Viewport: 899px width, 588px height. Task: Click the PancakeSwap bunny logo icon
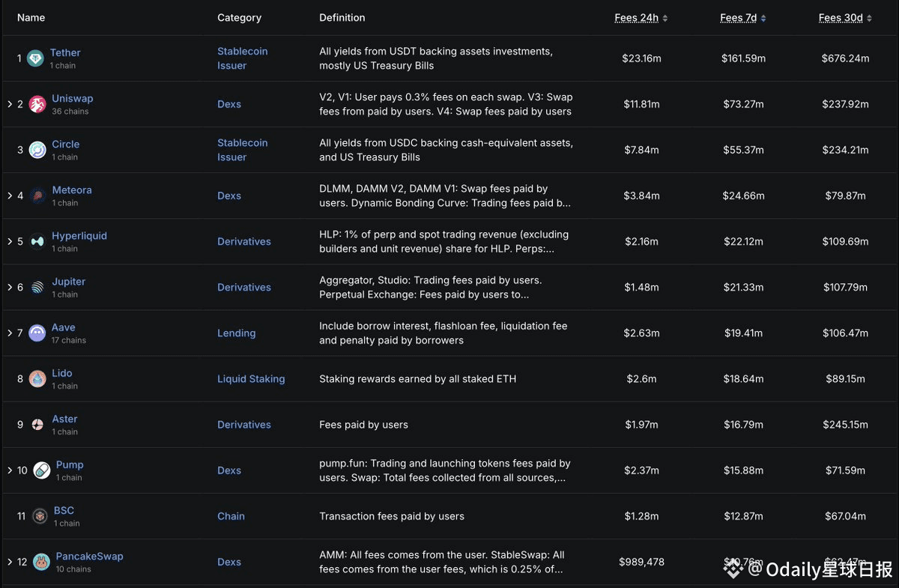41,562
